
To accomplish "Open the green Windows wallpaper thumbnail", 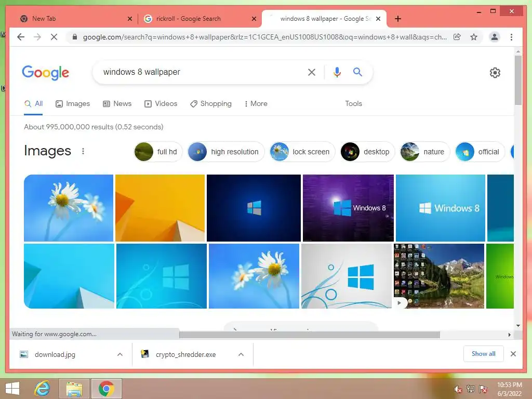I will [500, 276].
